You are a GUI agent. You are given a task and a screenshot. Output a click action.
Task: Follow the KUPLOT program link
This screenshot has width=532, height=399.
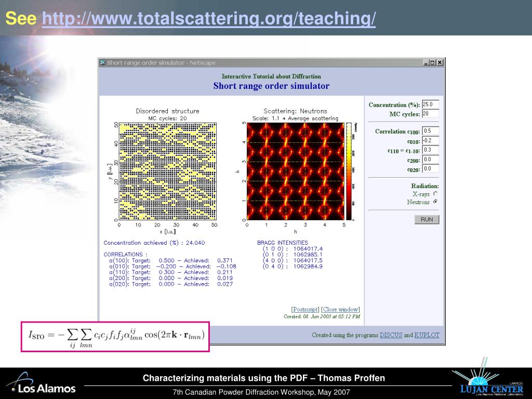pyautogui.click(x=427, y=335)
